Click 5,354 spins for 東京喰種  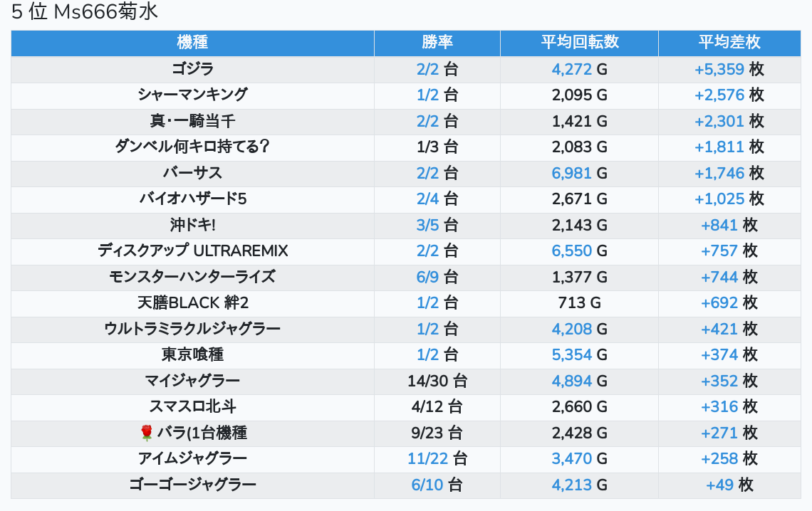572,354
